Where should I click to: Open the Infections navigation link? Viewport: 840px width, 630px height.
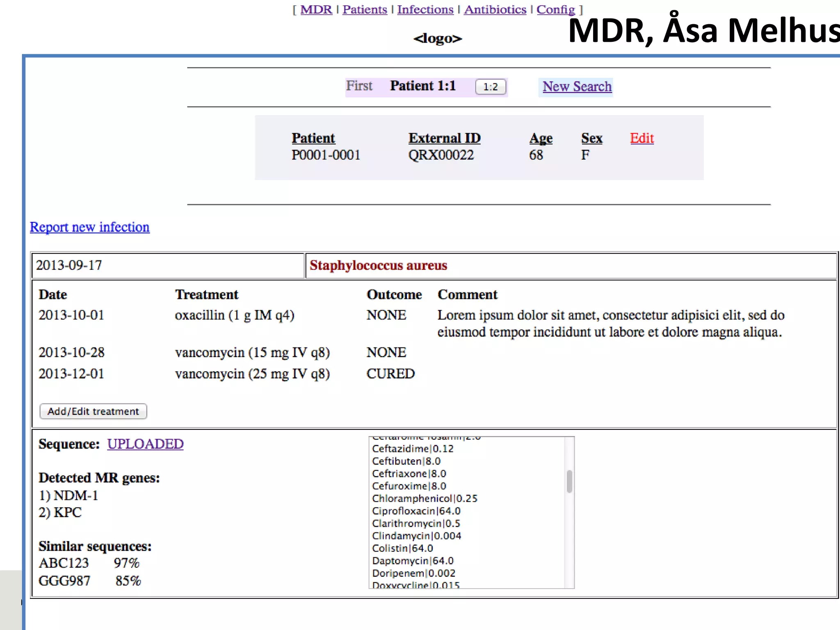(425, 9)
